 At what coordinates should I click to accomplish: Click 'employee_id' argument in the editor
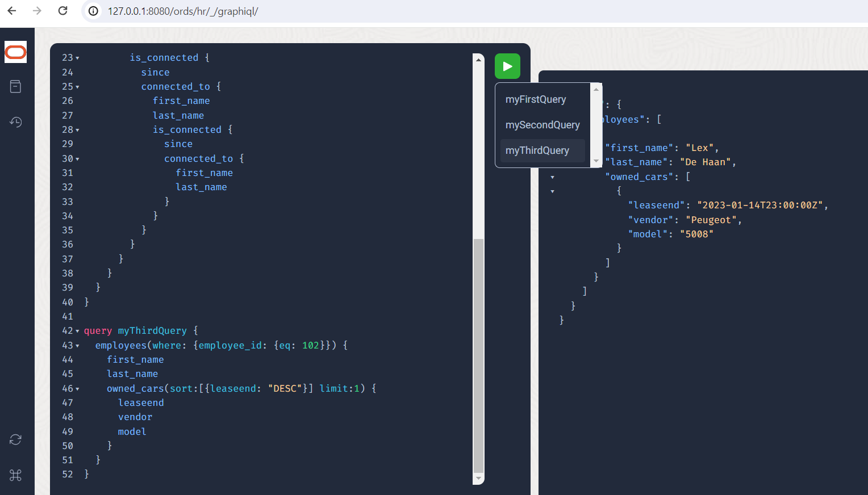(230, 345)
